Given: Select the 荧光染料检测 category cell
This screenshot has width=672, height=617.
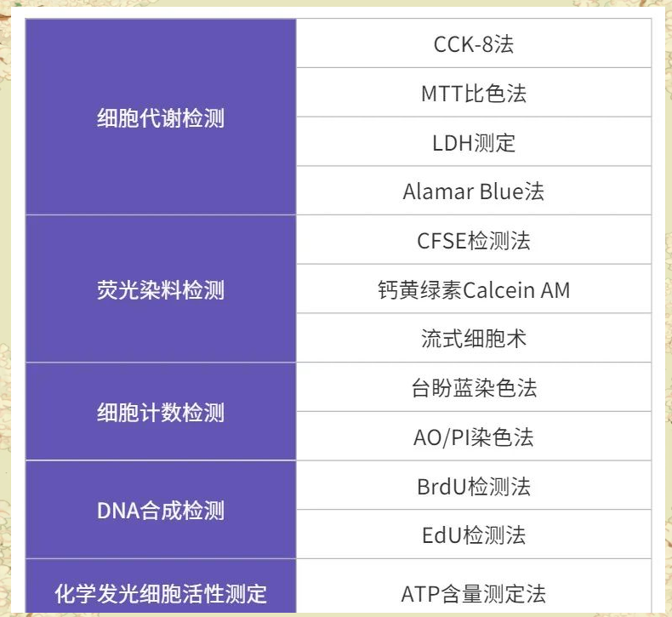Looking at the screenshot, I should [161, 289].
